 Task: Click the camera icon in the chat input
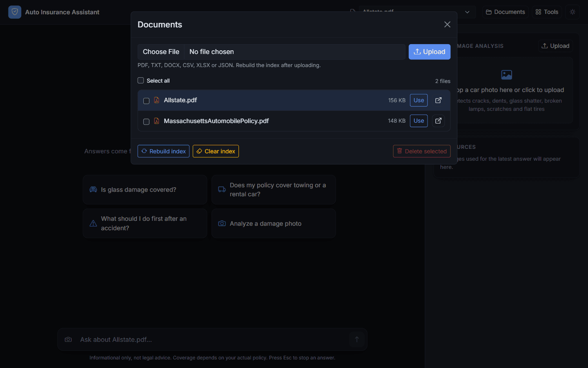[x=68, y=339]
